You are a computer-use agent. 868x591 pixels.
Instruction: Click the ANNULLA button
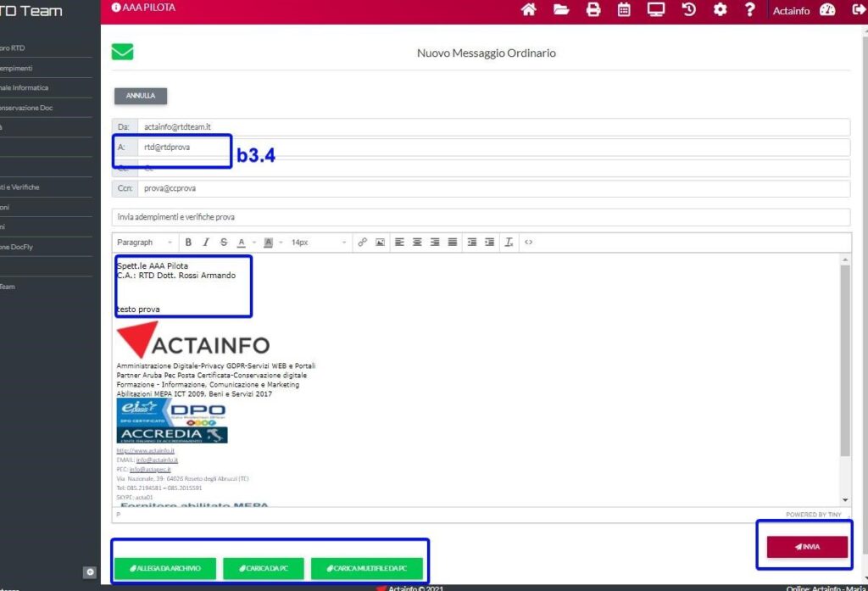click(141, 96)
